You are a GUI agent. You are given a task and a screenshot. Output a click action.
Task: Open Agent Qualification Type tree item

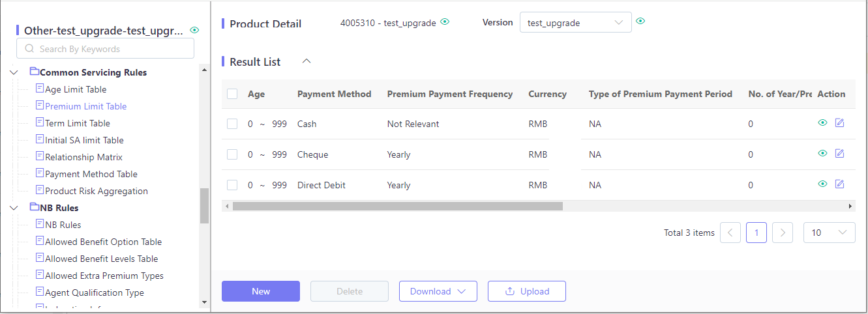pos(95,293)
